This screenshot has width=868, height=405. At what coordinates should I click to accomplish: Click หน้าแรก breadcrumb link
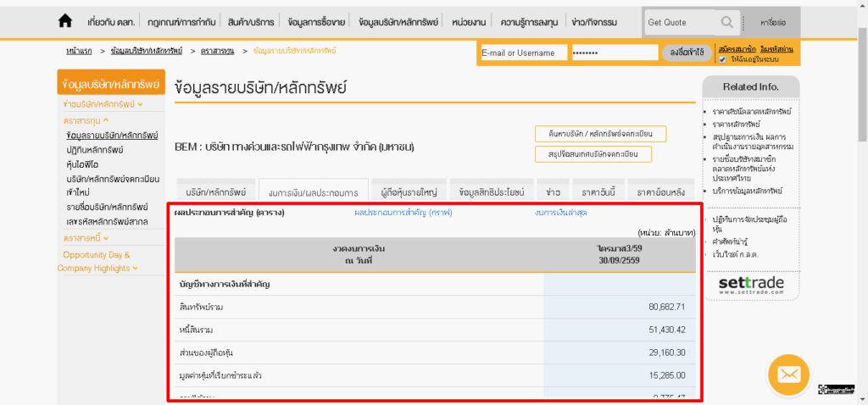pyautogui.click(x=79, y=51)
